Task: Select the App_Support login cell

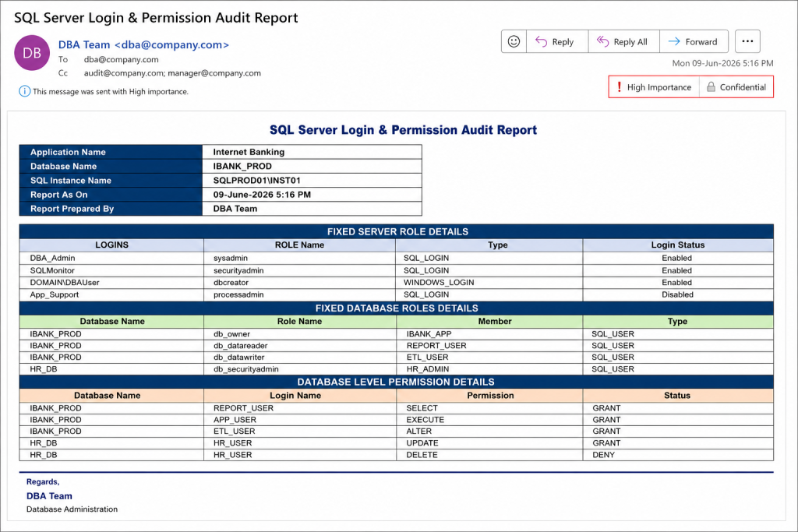Action: tap(111, 295)
